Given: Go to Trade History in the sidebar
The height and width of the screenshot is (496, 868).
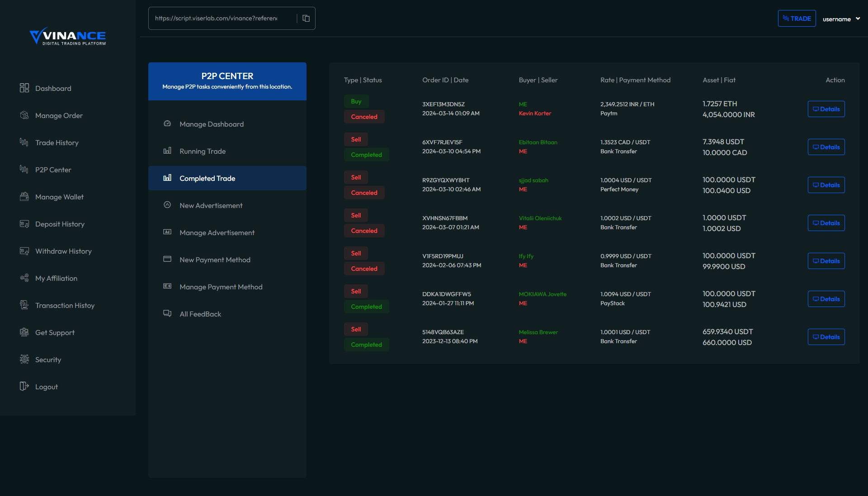Looking at the screenshot, I should coord(57,143).
